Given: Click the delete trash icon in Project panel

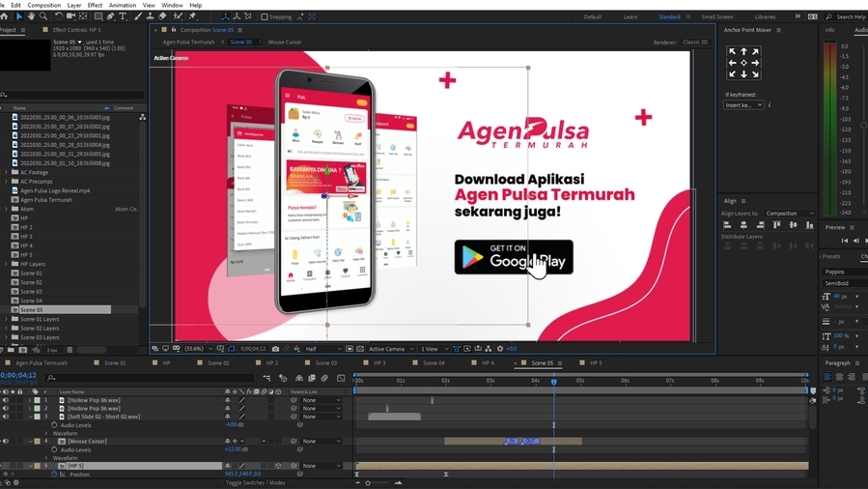Looking at the screenshot, I should [x=70, y=350].
